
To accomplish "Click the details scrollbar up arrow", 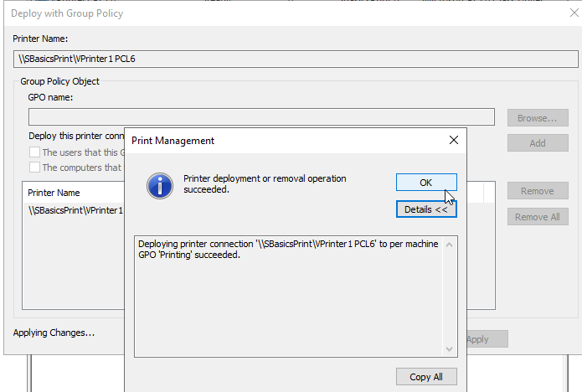I will [449, 245].
